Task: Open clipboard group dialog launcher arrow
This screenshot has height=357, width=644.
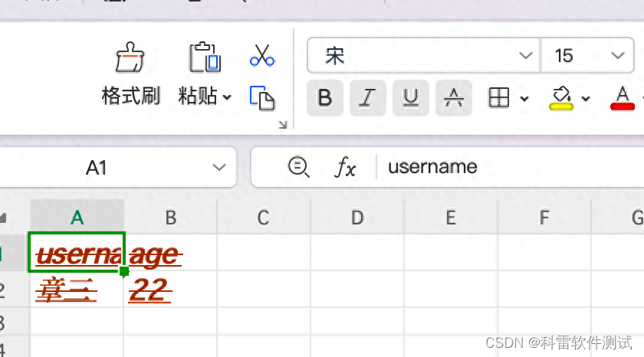Action: click(283, 124)
